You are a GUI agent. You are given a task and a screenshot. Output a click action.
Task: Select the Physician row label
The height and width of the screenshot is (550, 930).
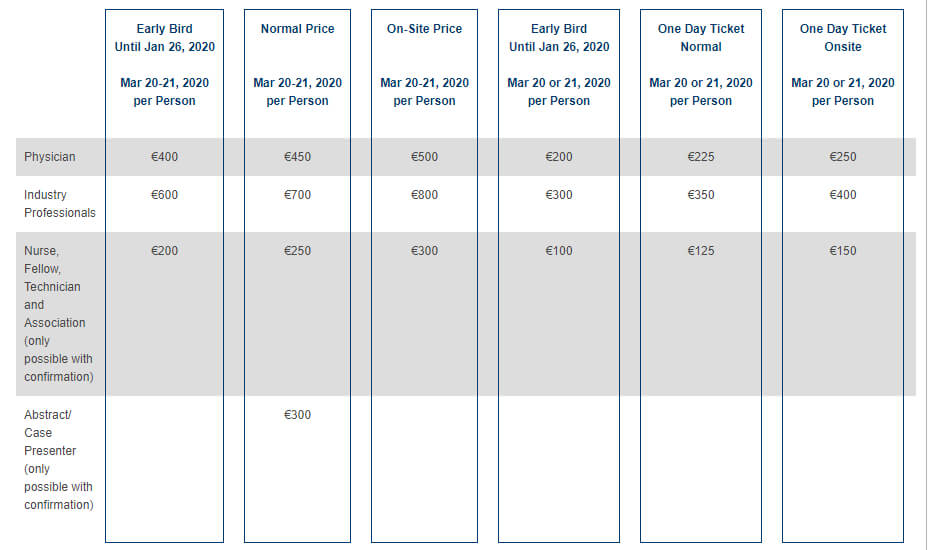tap(50, 157)
